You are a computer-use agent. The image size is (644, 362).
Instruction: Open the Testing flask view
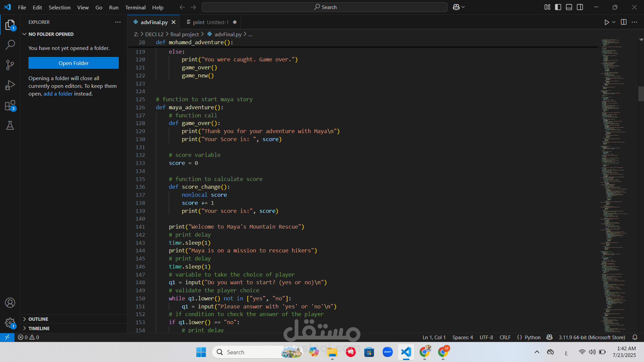tap(10, 125)
